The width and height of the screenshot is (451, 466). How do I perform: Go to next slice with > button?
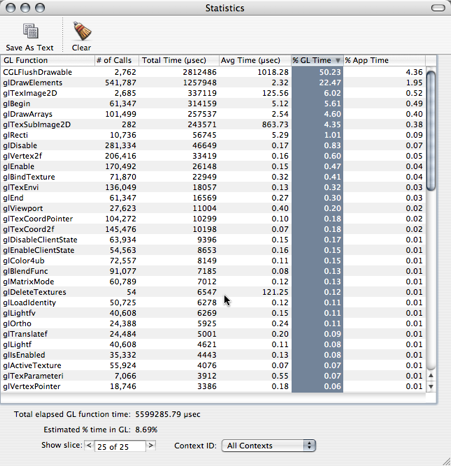(151, 445)
